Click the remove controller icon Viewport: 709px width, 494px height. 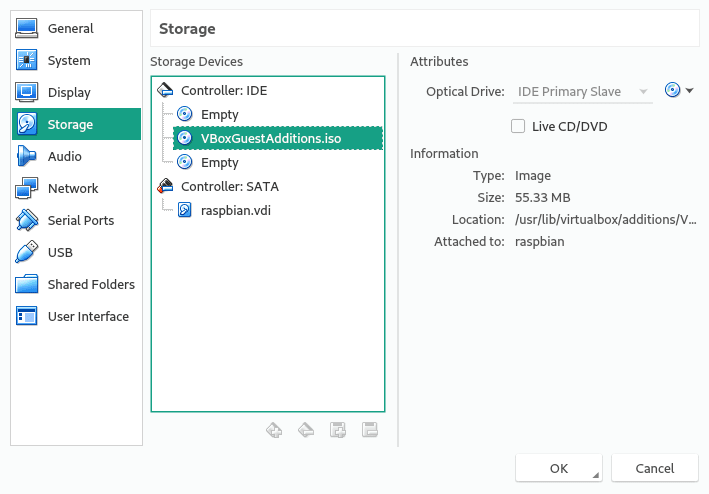pyautogui.click(x=306, y=429)
